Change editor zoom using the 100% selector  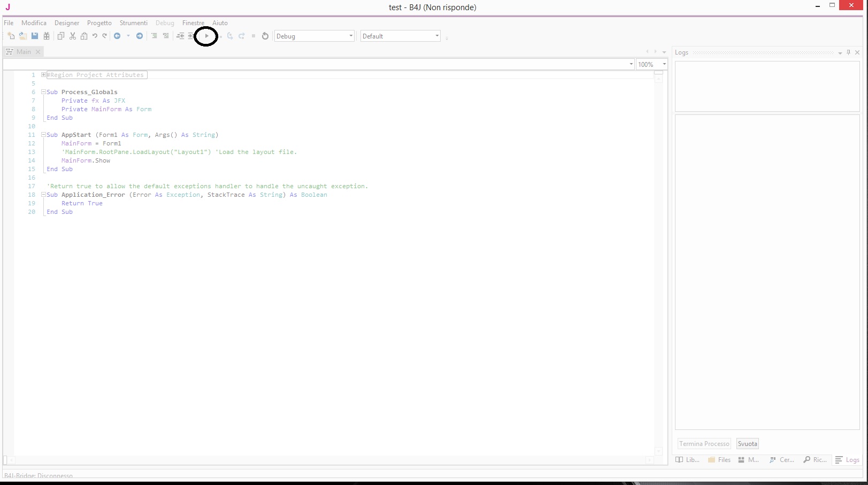(651, 64)
